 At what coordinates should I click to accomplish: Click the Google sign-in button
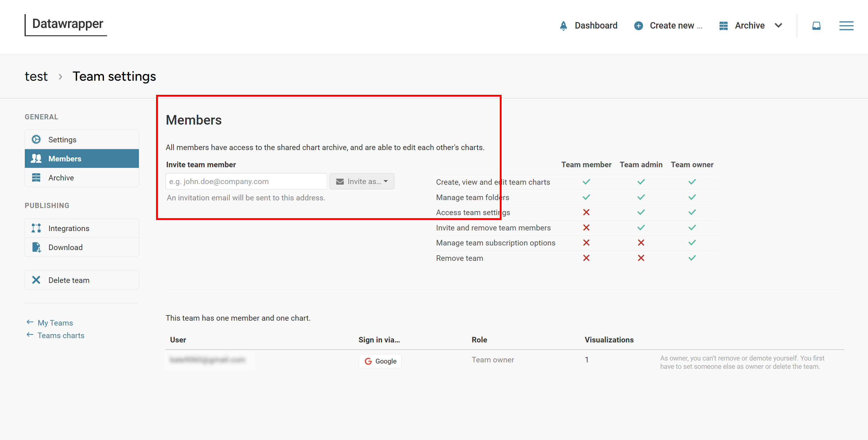coord(380,361)
